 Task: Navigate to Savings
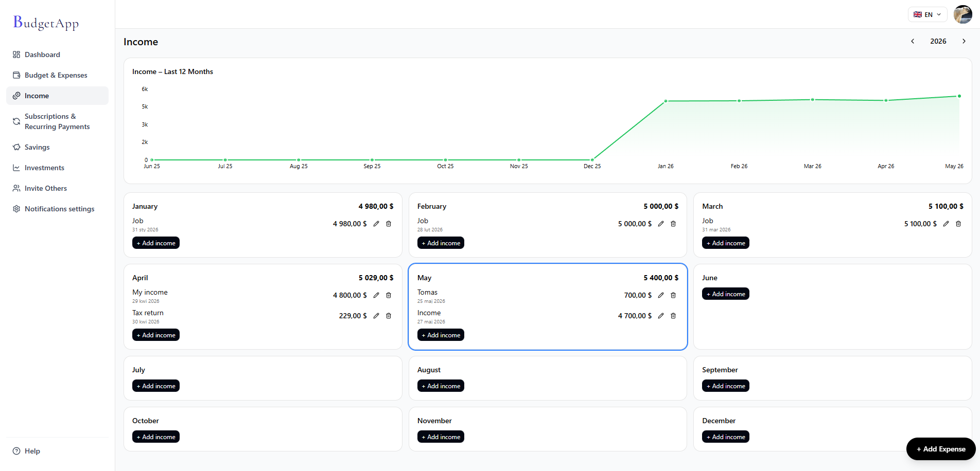click(57, 147)
